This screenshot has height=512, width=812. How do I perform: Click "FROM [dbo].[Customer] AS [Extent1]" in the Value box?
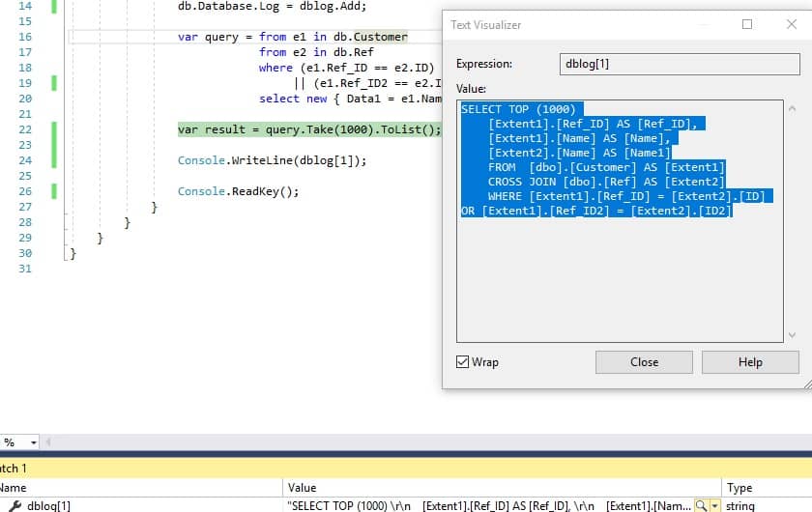click(606, 167)
